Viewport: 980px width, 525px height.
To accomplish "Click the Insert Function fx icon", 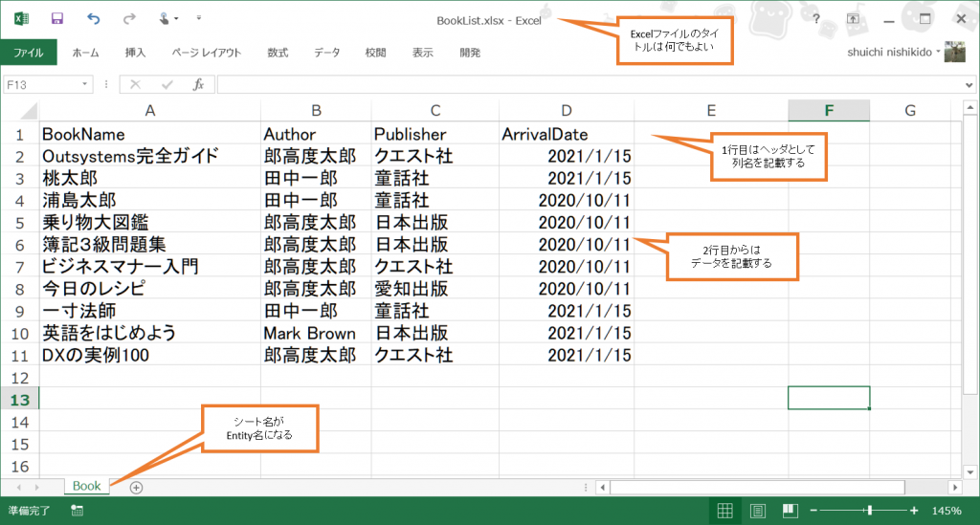I will pyautogui.click(x=198, y=84).
